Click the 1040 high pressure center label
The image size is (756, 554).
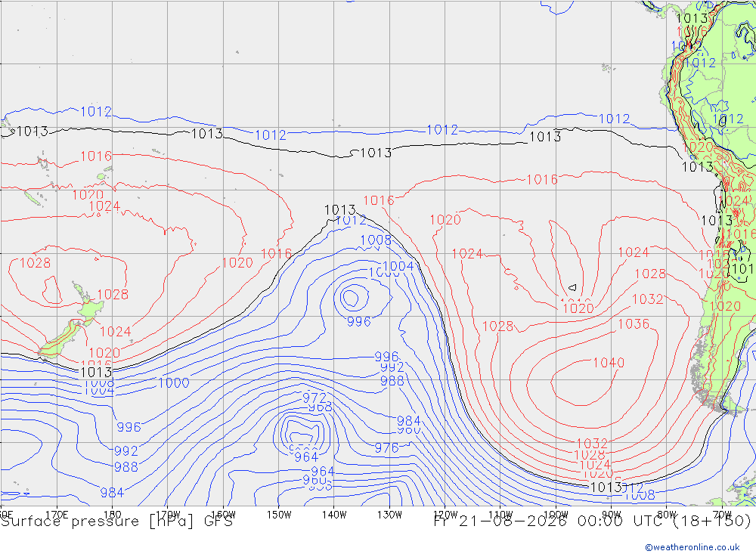609,363
